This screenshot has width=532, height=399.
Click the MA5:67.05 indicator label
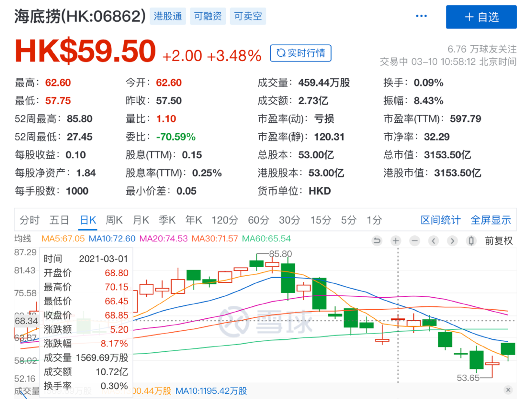pos(63,239)
